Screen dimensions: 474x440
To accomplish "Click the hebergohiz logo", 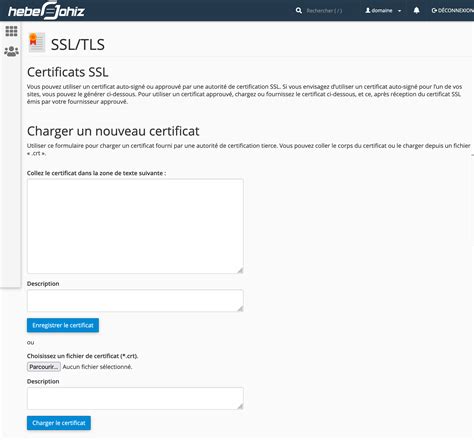I will 46,11.
